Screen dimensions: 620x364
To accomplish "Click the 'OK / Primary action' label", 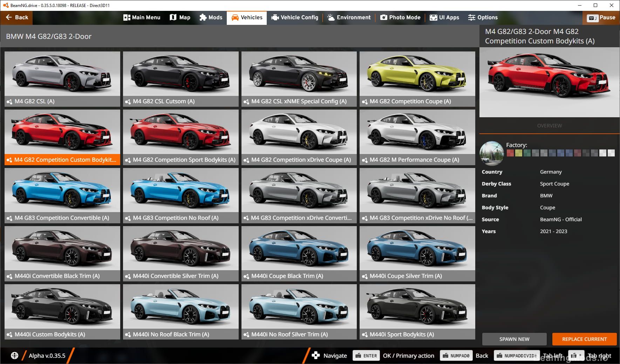I will (x=408, y=356).
